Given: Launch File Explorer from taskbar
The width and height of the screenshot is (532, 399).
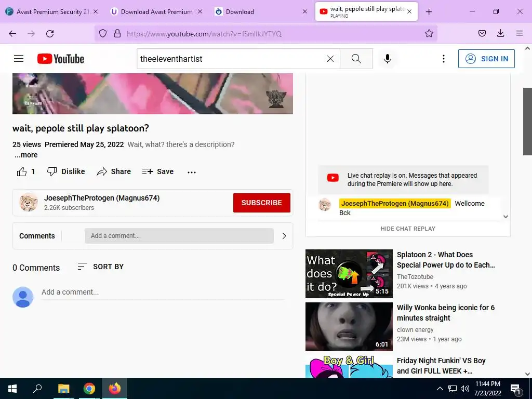Looking at the screenshot, I should pyautogui.click(x=63, y=389).
